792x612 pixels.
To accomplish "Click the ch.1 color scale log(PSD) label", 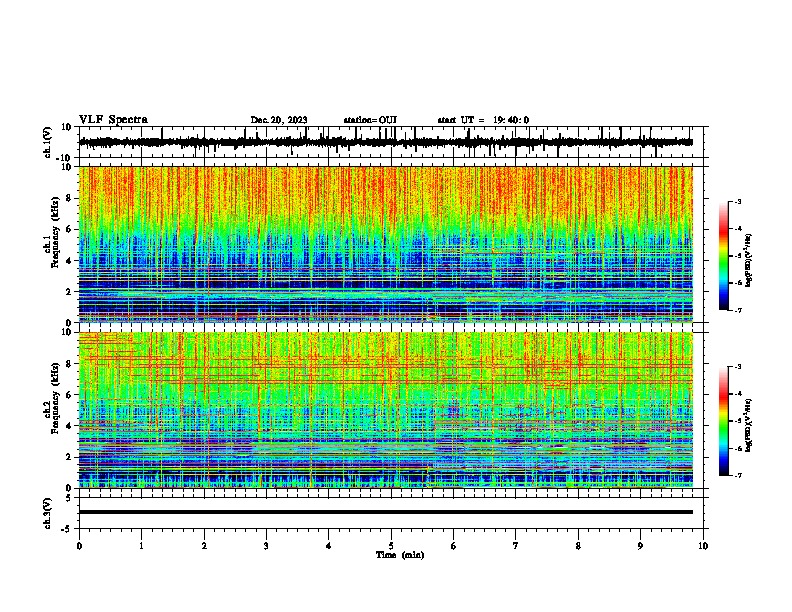I will 748,261.
